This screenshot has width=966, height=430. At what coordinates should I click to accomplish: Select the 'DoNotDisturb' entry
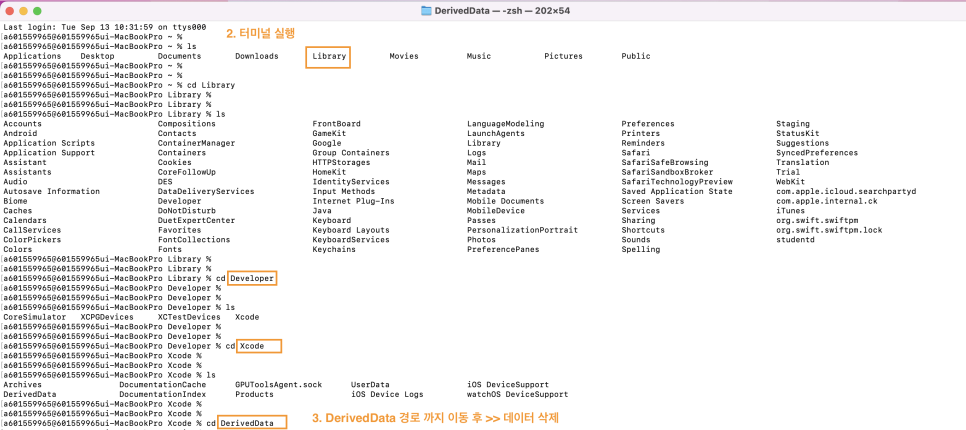tap(187, 211)
